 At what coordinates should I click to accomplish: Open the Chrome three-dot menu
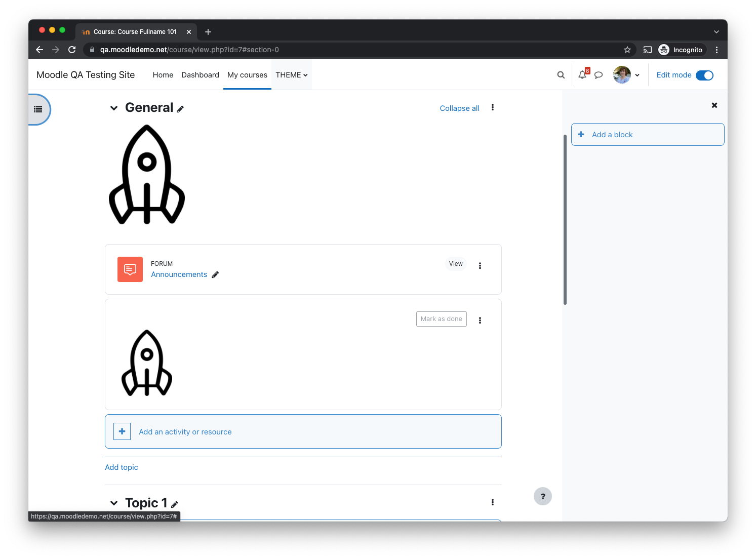[717, 50]
